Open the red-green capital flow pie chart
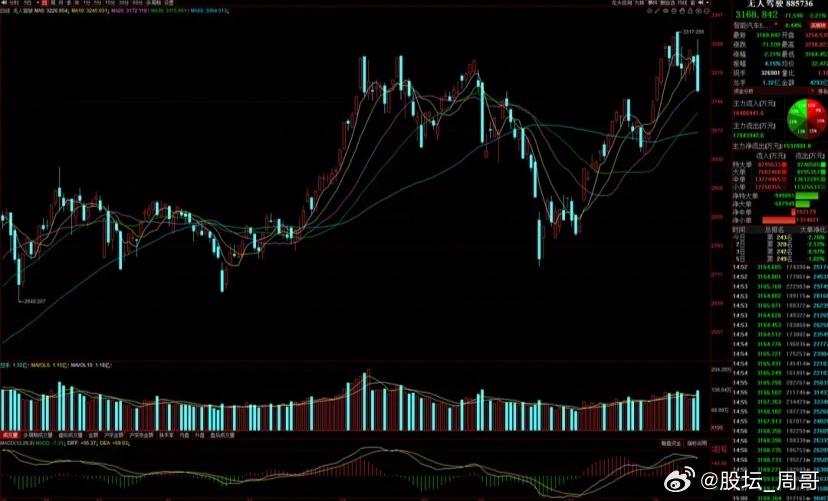This screenshot has width=828, height=501. (x=806, y=117)
